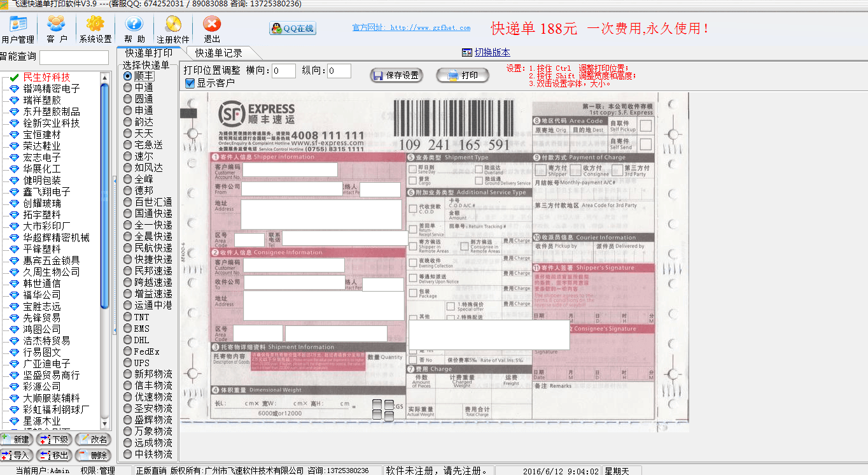
Task: Select customer 浩杰特贸易
Action: [x=46, y=341]
